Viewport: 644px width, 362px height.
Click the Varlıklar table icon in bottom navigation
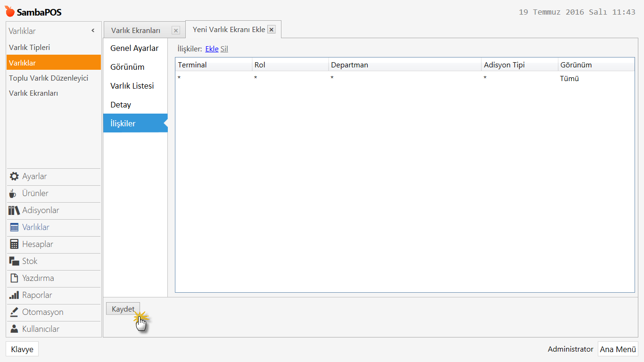click(x=14, y=227)
